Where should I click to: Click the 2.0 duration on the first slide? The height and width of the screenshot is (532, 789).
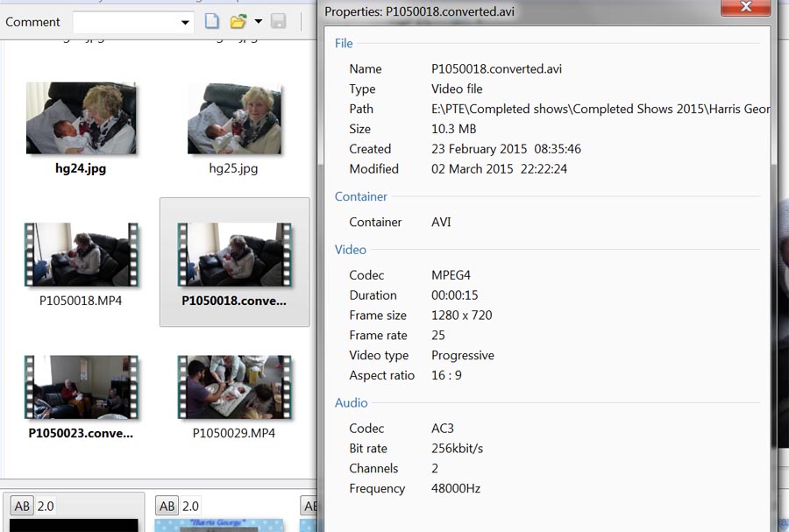(46, 507)
